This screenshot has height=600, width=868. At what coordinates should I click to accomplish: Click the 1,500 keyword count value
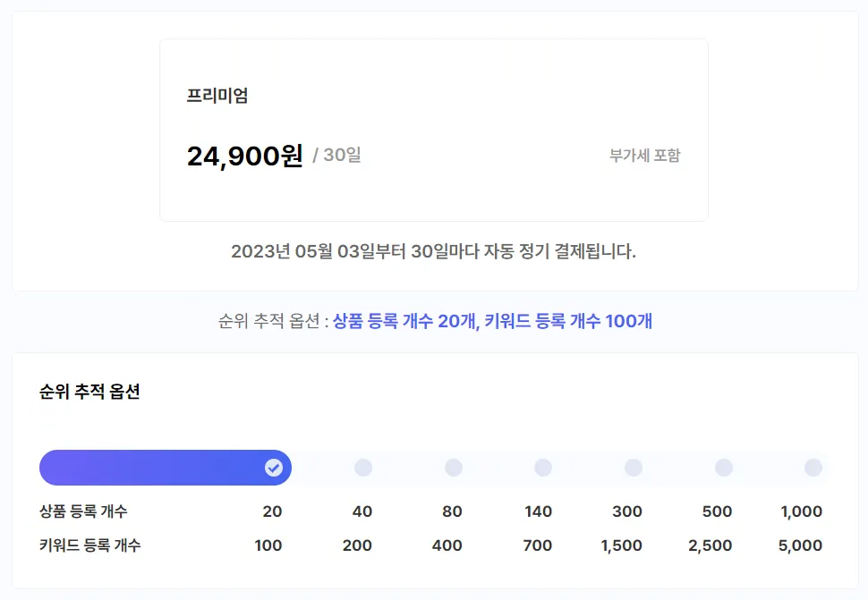point(621,545)
